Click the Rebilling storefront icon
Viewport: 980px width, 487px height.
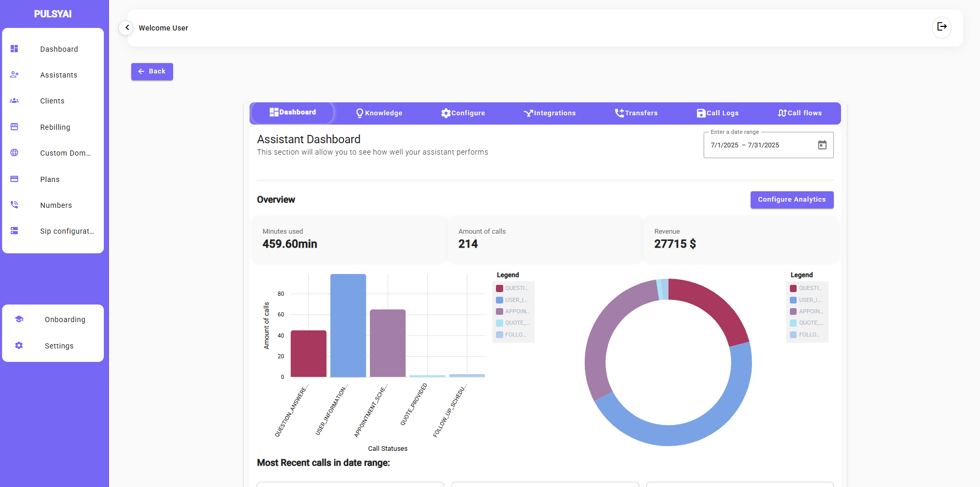(x=14, y=127)
